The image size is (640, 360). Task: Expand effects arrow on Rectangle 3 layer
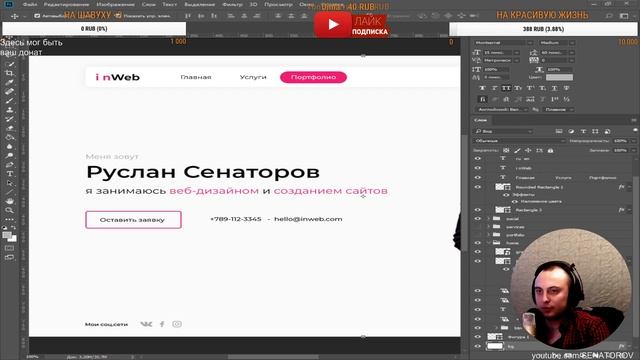coord(629,210)
